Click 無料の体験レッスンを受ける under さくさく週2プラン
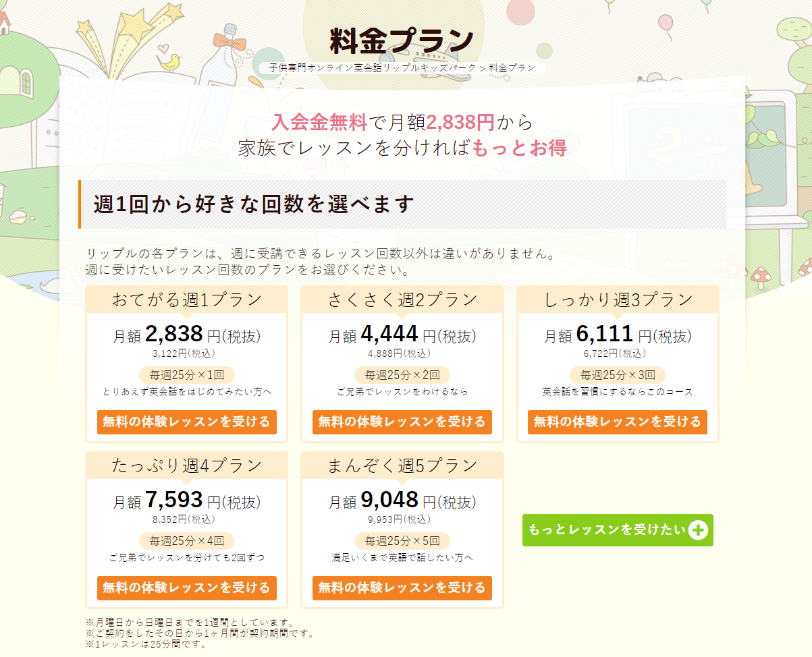Screen dimensions: 812x657 [x=402, y=422]
